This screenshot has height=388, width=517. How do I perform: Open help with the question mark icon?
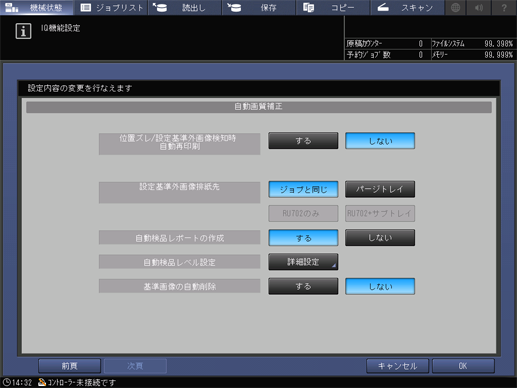click(x=504, y=7)
